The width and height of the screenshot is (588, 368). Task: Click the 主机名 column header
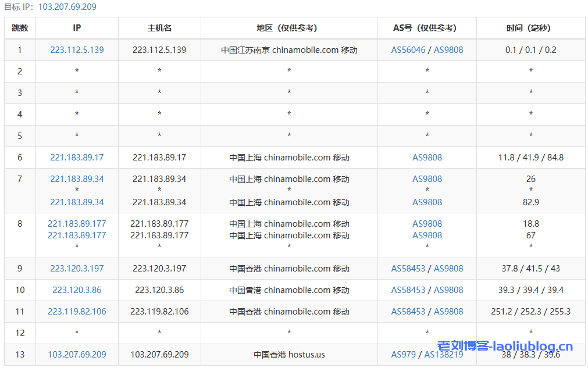[159, 28]
